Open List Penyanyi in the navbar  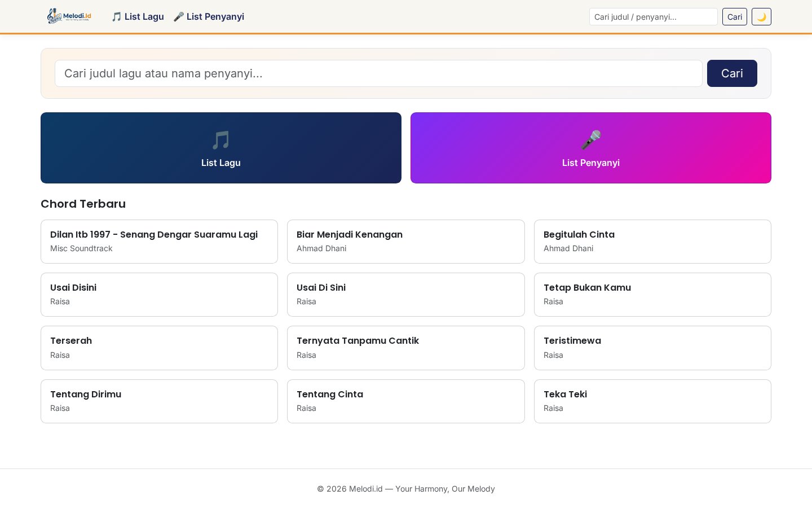209,17
